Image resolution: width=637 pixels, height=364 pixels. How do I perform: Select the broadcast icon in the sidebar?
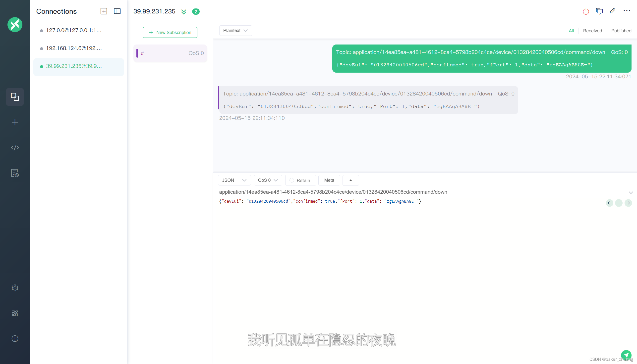[x=15, y=313]
